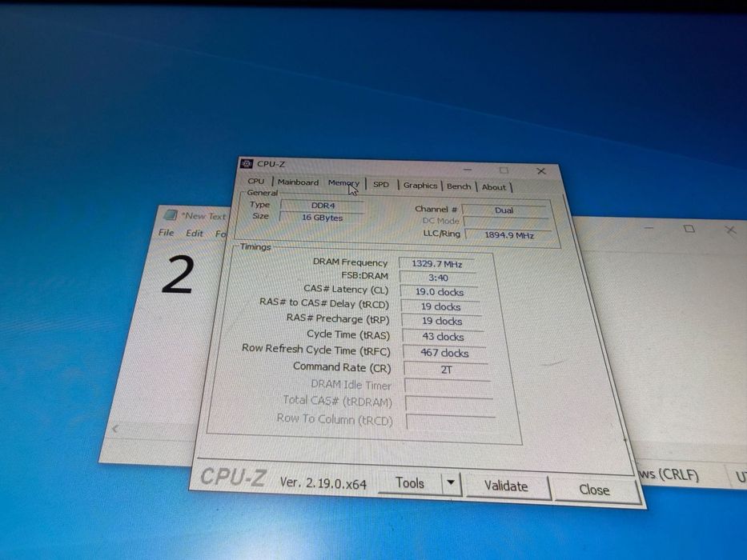Screen dimensions: 747x560
Task: Select the Memory tab
Action: coord(343,183)
